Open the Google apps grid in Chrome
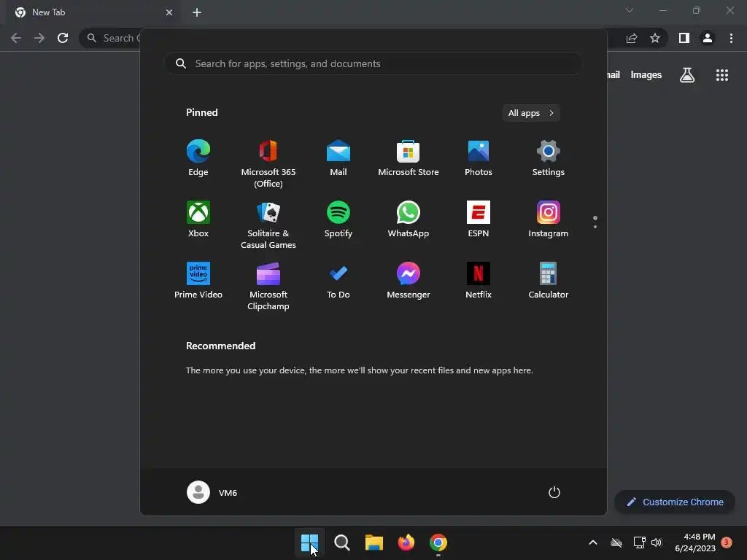 point(722,75)
